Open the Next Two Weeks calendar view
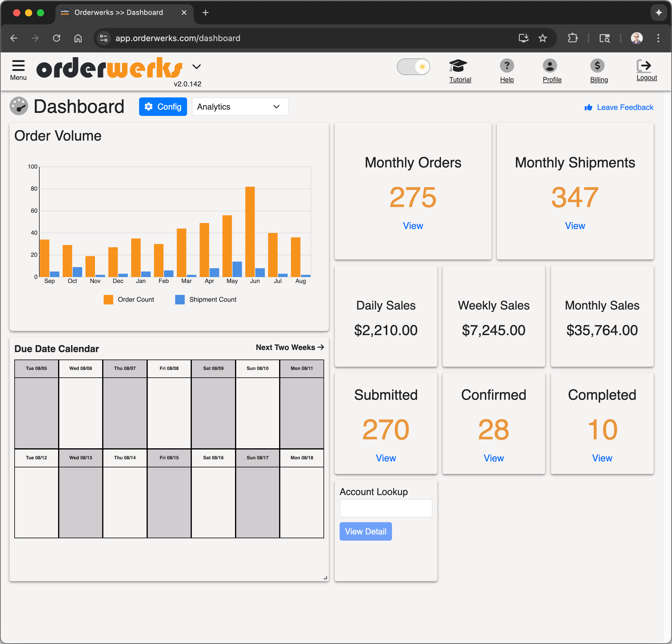The width and height of the screenshot is (672, 644). (x=289, y=347)
